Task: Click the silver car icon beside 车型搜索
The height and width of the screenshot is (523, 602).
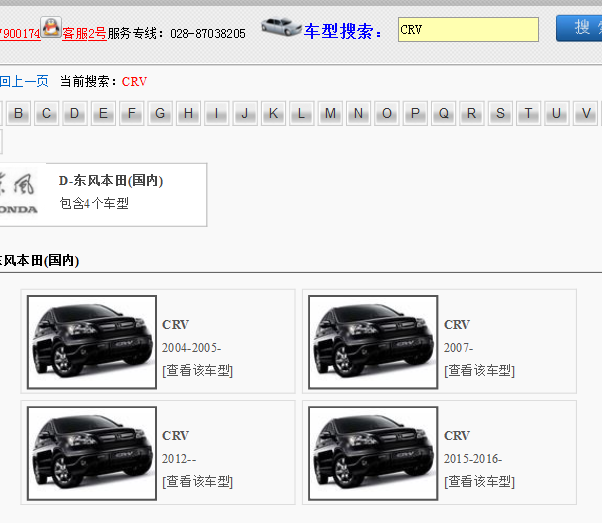Action: click(281, 27)
